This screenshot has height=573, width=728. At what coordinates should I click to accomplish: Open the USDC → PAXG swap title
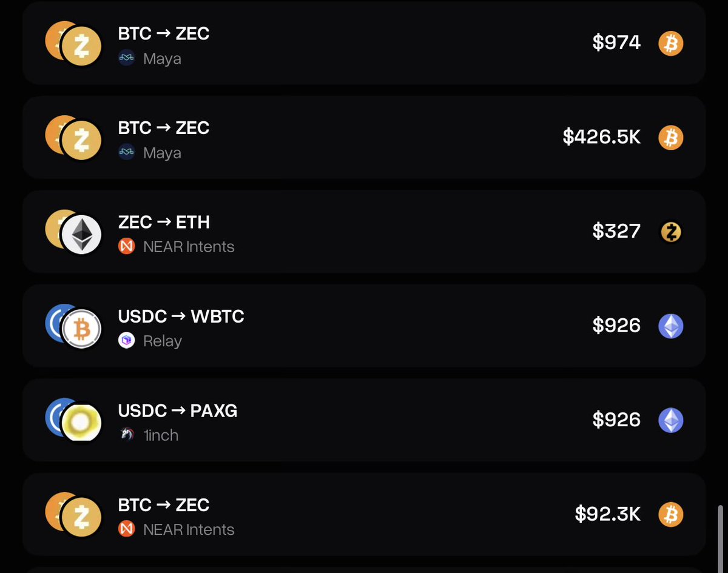tap(177, 410)
